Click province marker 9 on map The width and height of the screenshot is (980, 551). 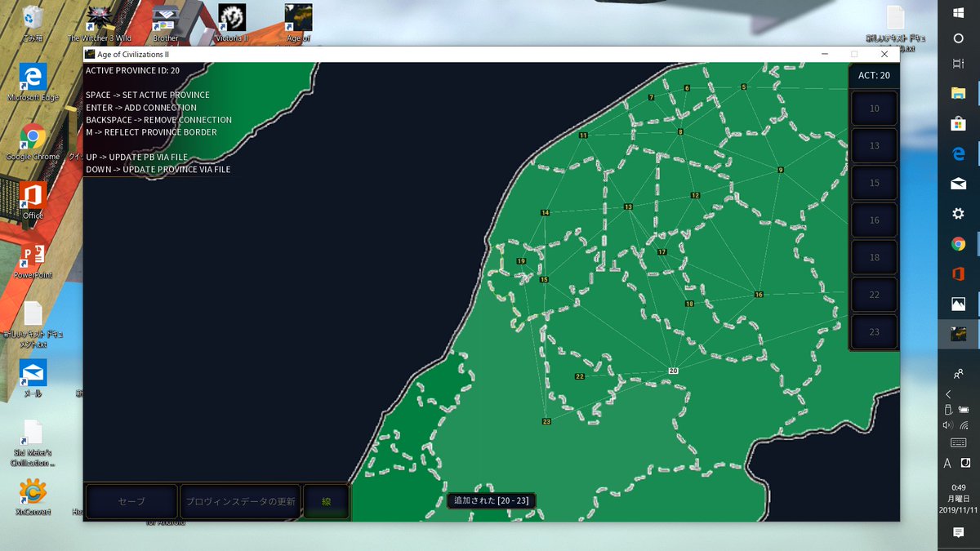tap(781, 170)
